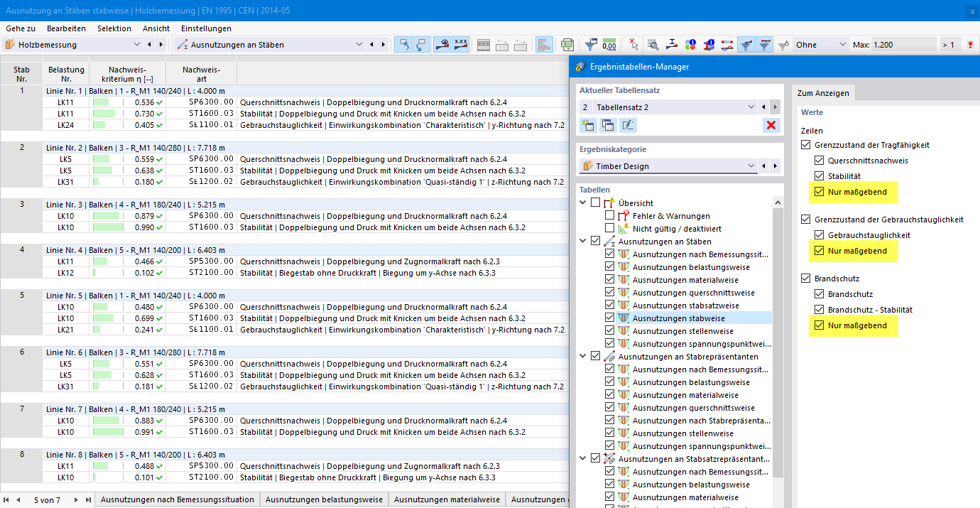Jump to first tab via bottom navigation arrow
The height and width of the screenshot is (508, 980).
pyautogui.click(x=6, y=499)
